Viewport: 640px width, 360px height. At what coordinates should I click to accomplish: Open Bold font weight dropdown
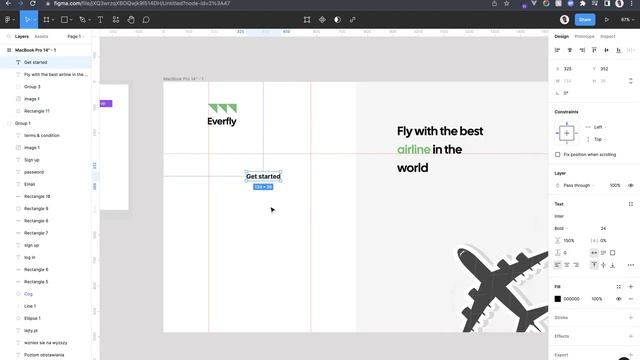pyautogui.click(x=561, y=229)
